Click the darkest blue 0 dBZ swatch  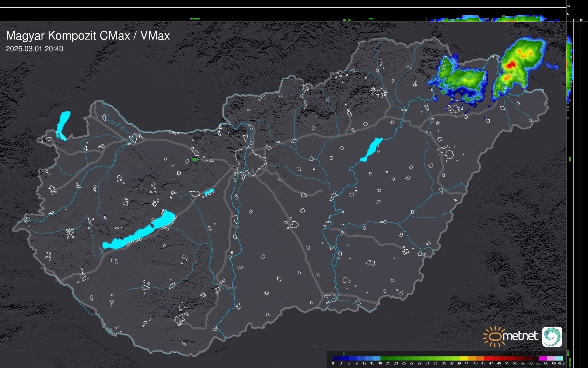tap(337, 358)
